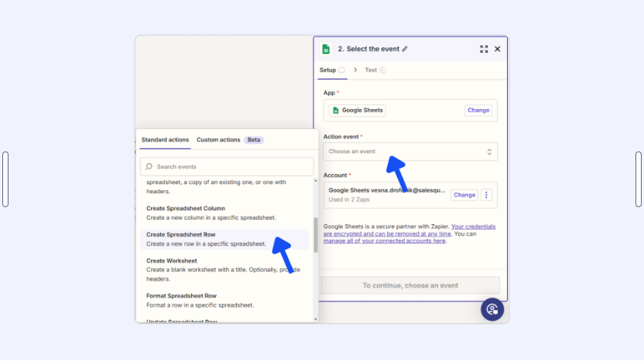Click the search magnifier icon
This screenshot has height=361, width=644.
[149, 166]
